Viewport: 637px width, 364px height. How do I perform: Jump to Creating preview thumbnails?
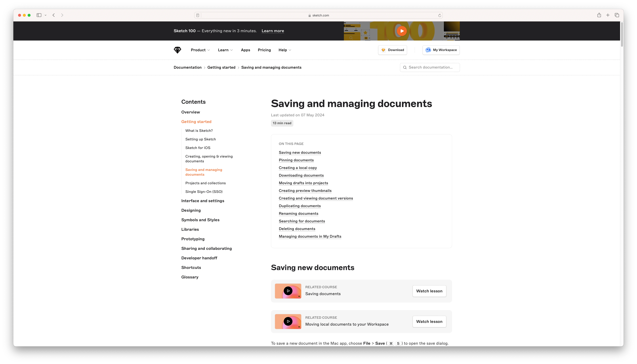click(x=305, y=191)
